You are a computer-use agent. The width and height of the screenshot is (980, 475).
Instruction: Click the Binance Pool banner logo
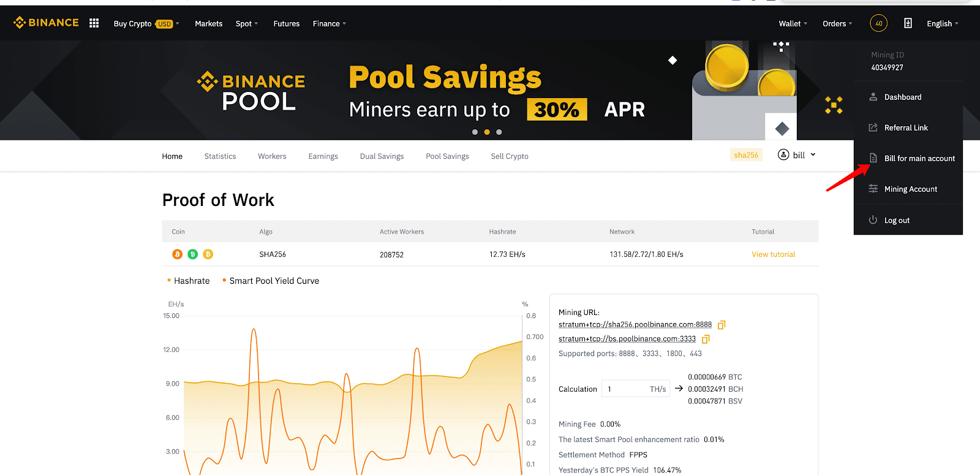tap(251, 91)
